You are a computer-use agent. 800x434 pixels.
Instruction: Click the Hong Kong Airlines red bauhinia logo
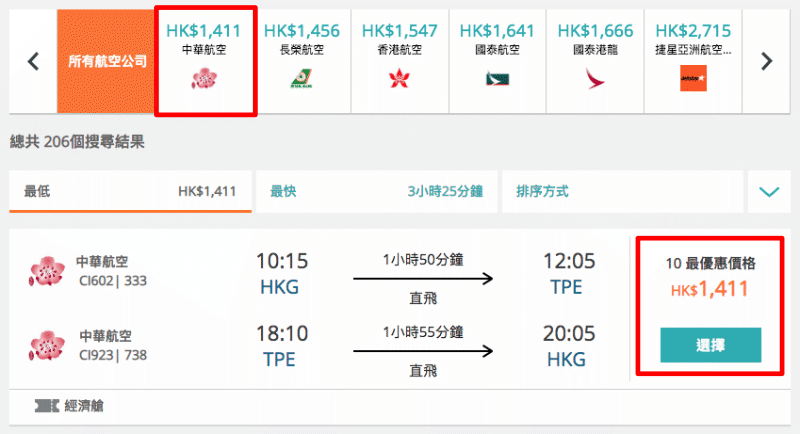click(x=399, y=79)
